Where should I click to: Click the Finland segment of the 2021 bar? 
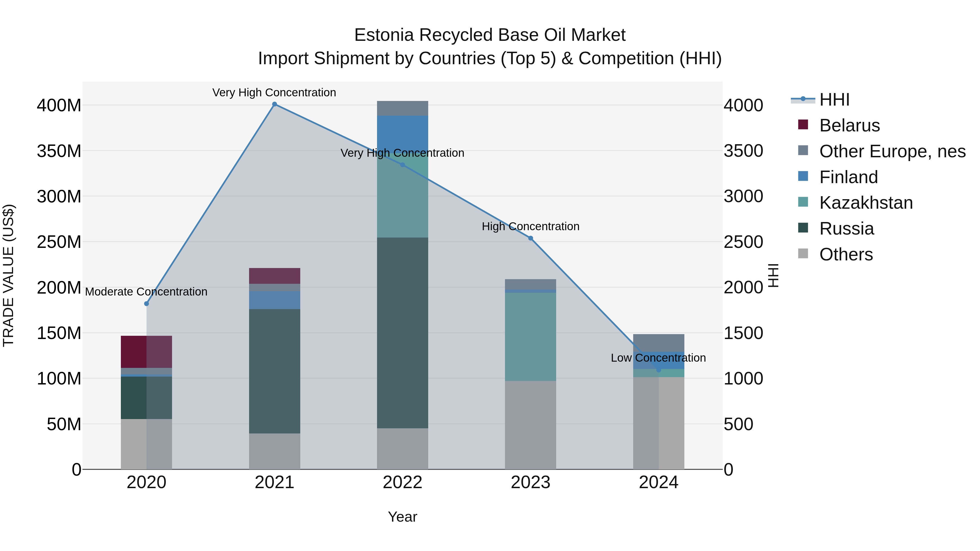tap(274, 300)
